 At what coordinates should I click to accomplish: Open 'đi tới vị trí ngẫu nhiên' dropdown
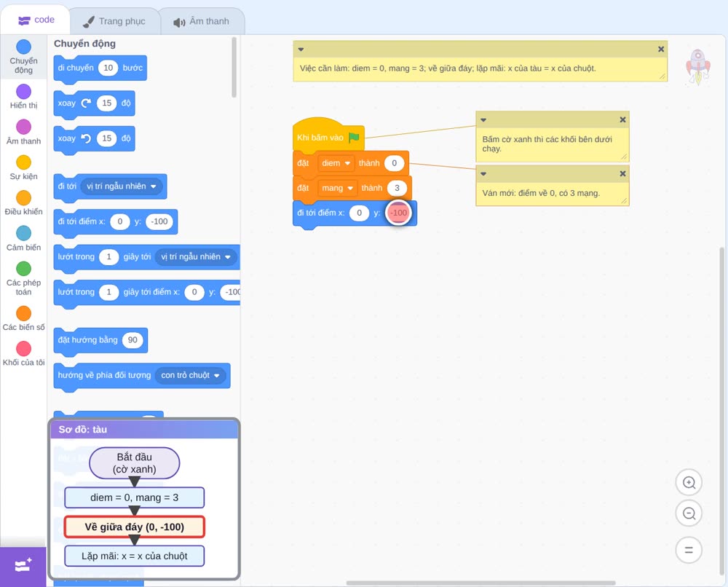click(122, 186)
